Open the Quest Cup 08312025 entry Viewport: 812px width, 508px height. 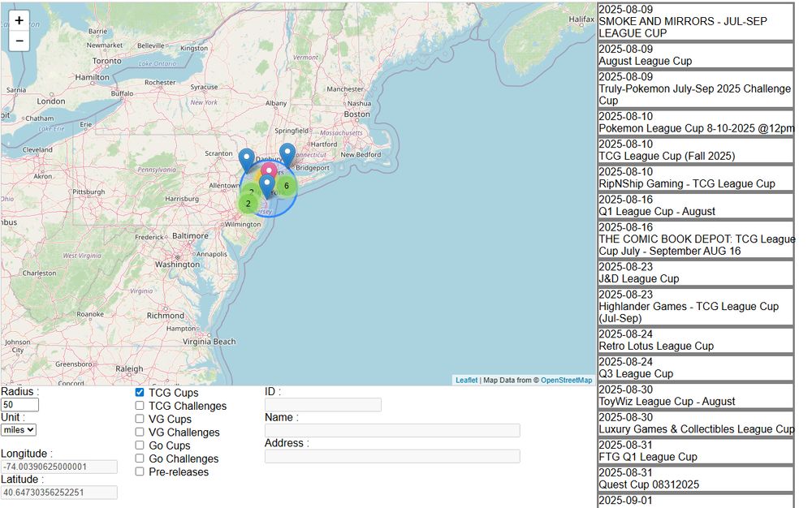696,479
